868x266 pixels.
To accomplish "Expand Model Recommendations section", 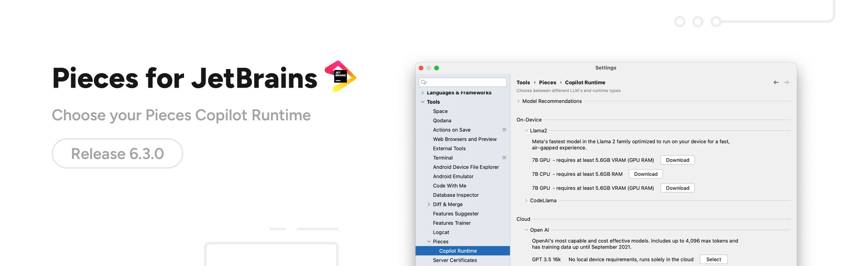I will pyautogui.click(x=519, y=101).
